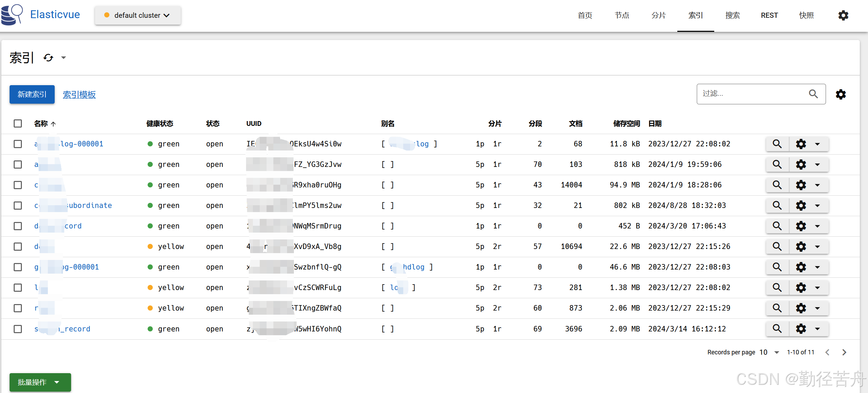Click search icon for log-000001 row

coord(777,144)
